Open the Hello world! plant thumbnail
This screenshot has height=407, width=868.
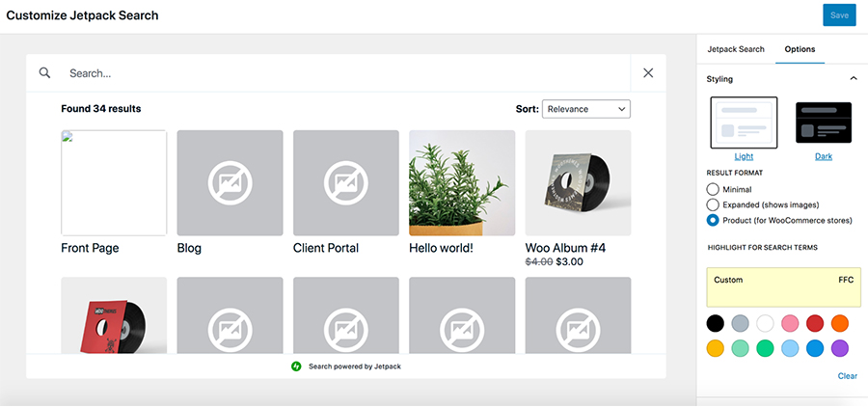462,182
